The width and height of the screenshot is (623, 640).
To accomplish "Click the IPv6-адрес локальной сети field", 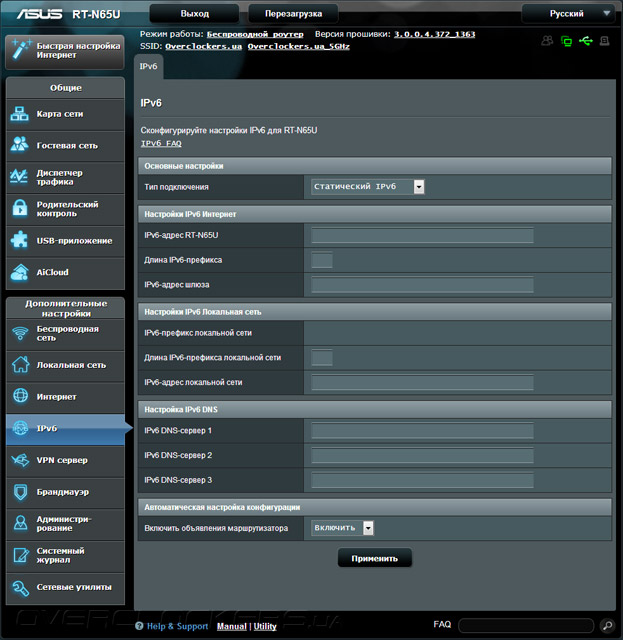I will (422, 382).
